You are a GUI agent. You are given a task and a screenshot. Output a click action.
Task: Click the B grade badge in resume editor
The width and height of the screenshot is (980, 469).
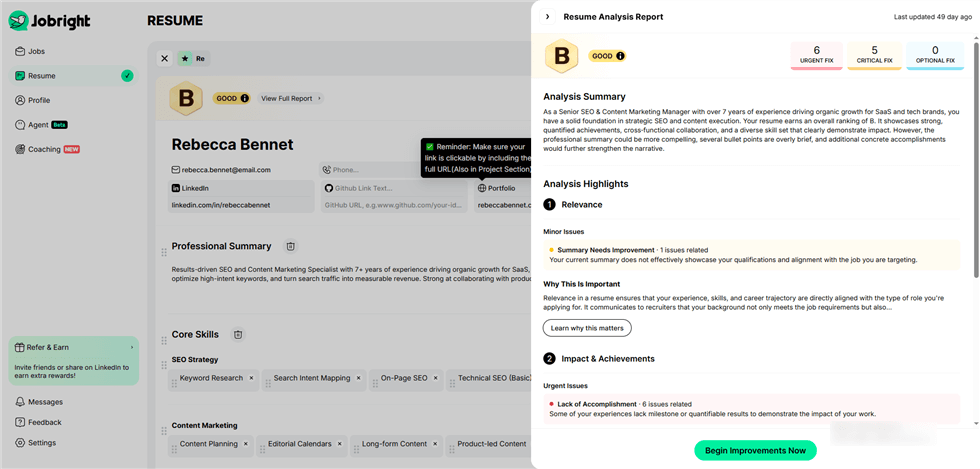point(186,98)
